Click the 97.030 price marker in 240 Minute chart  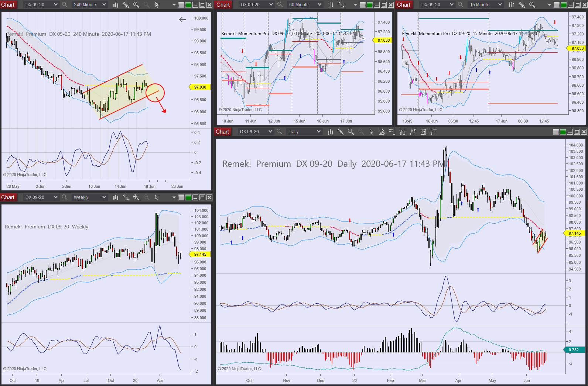(200, 87)
